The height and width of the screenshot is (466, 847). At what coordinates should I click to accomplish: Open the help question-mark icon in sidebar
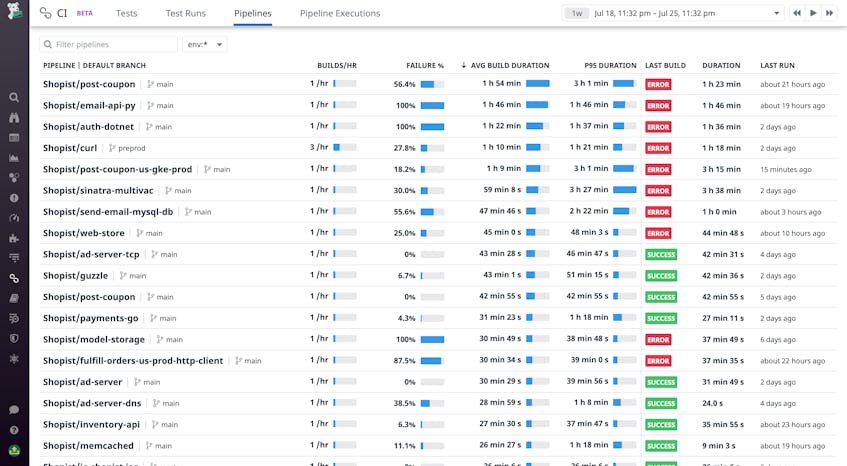(x=14, y=430)
